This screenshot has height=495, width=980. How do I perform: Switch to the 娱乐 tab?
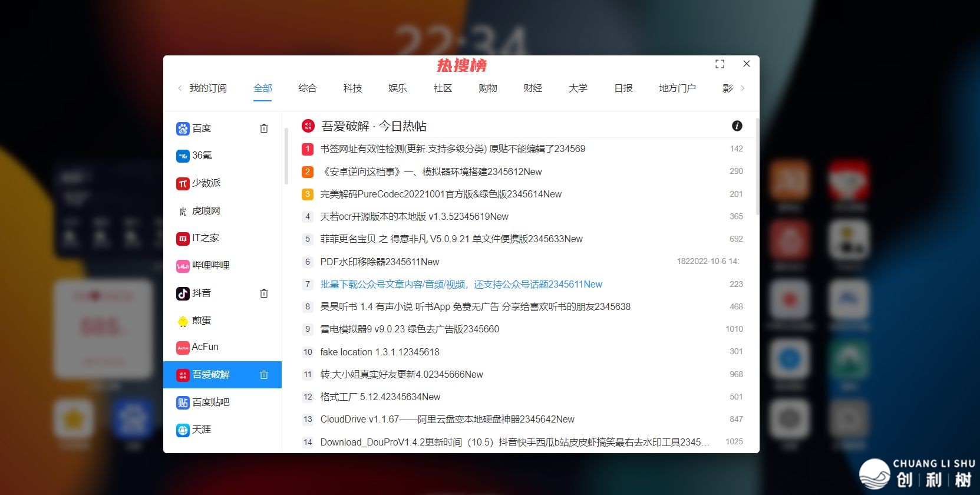click(x=398, y=88)
